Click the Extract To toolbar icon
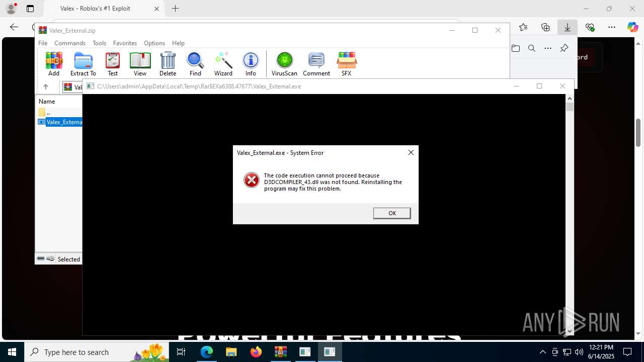Viewport: 644px width, 362px height. coord(83,64)
